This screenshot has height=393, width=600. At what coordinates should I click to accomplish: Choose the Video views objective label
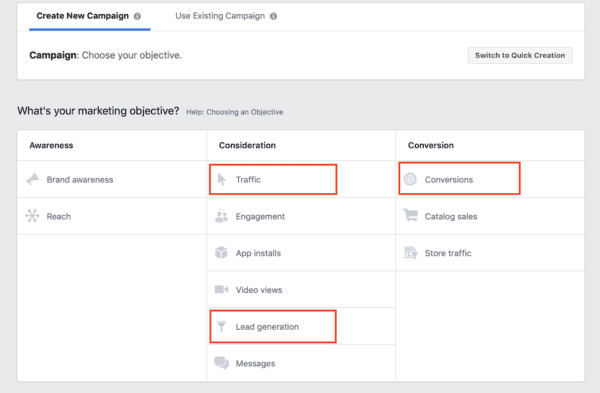(259, 290)
